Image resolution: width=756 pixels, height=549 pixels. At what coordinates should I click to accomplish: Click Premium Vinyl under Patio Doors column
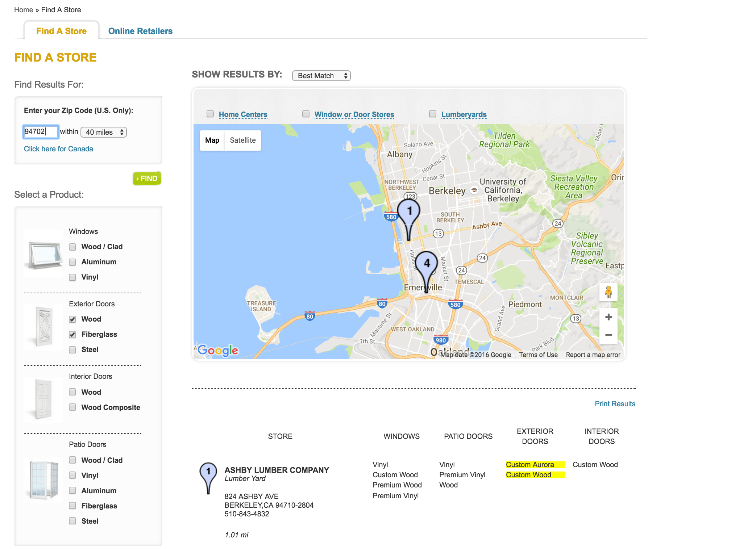462,475
